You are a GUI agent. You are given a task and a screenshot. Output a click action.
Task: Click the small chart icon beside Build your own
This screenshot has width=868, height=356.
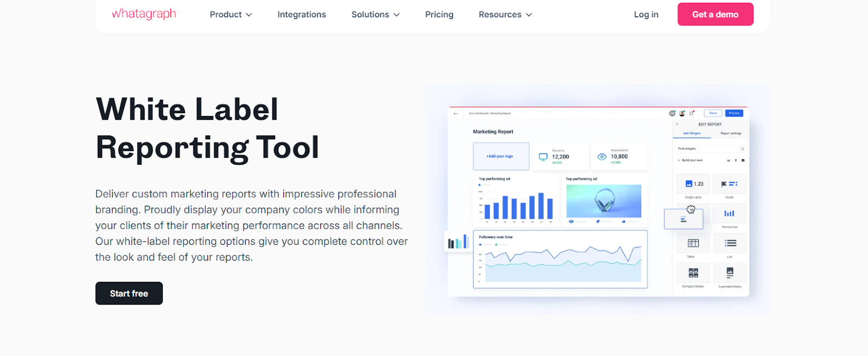pos(728,160)
